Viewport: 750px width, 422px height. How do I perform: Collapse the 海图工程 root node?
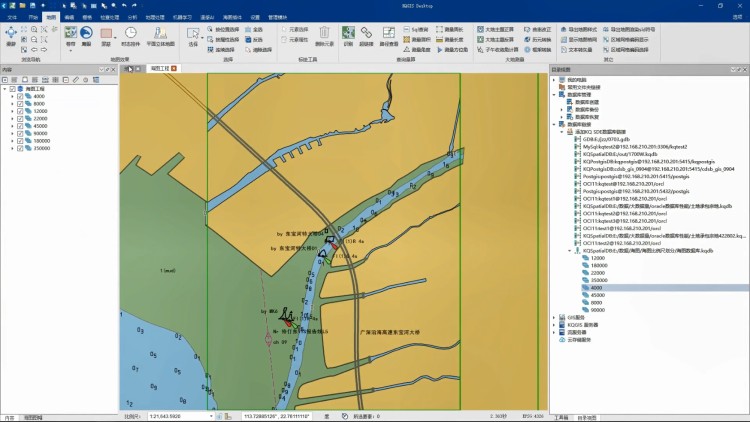click(5, 89)
